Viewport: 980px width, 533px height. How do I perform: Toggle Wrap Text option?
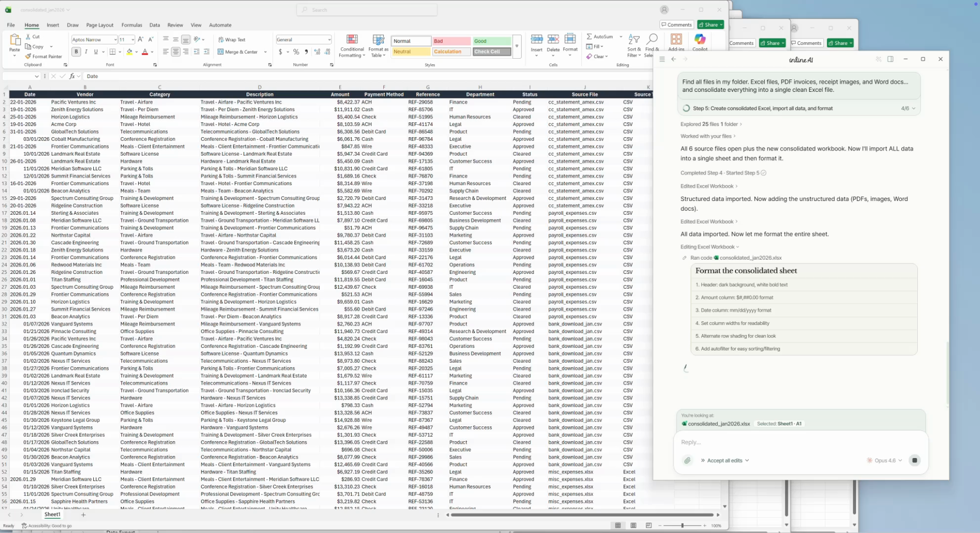[232, 39]
